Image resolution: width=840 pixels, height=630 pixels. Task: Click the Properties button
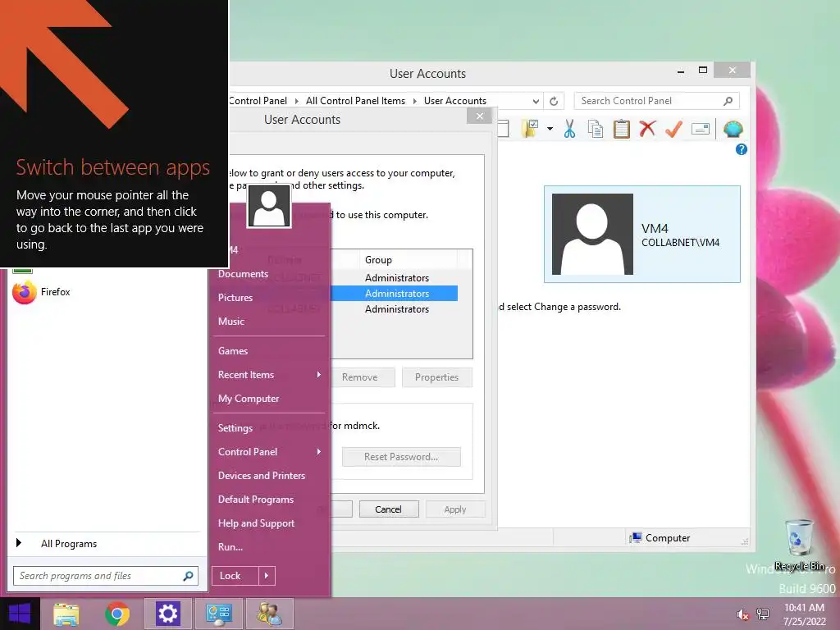(x=436, y=377)
